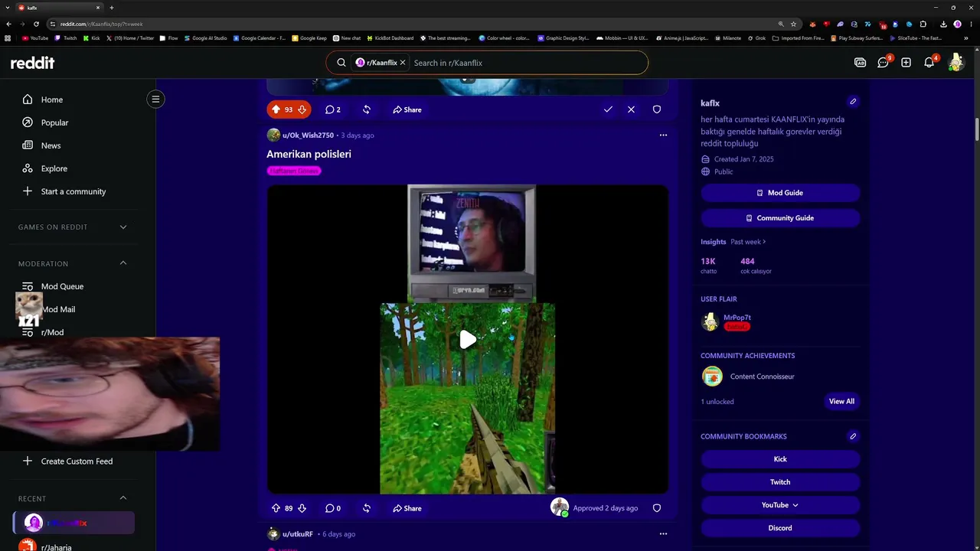Select Start a community
The image size is (980, 551).
point(73,191)
